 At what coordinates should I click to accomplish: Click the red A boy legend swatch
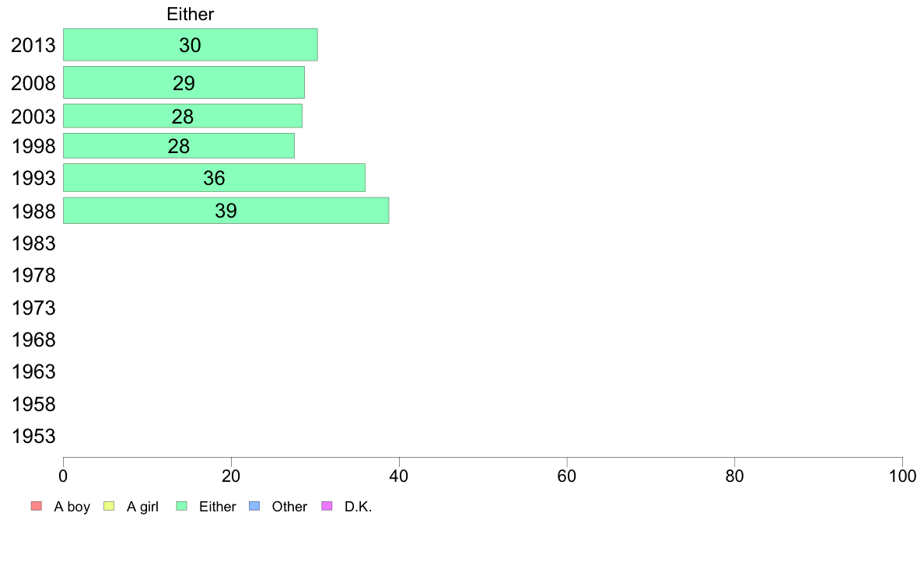[x=37, y=506]
